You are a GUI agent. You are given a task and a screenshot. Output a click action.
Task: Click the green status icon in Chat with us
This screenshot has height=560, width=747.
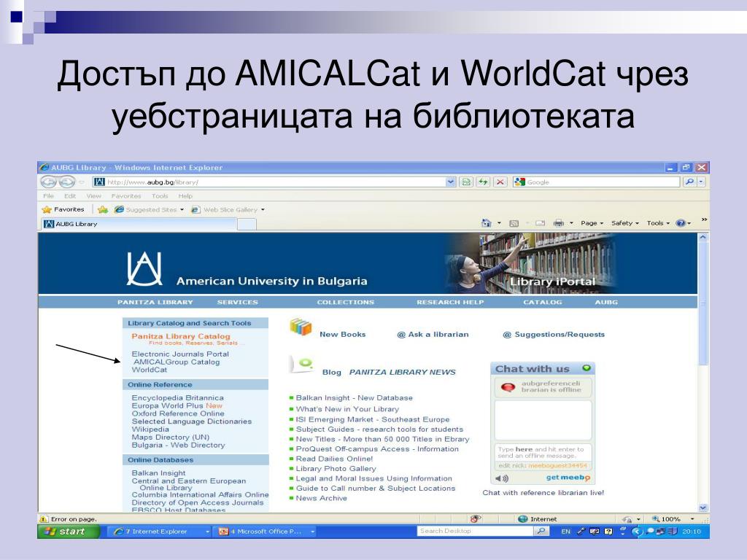tap(587, 368)
